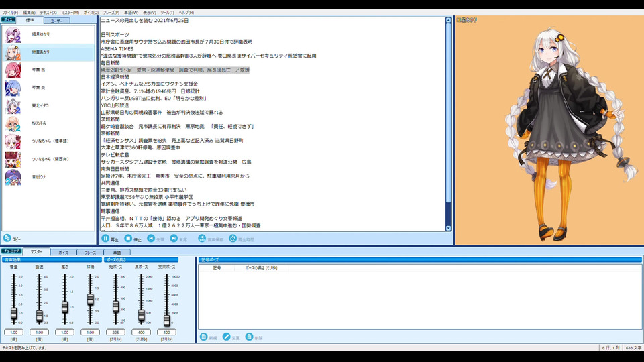
Task: Click the text editor scrollbar up arrow
Action: click(448, 20)
